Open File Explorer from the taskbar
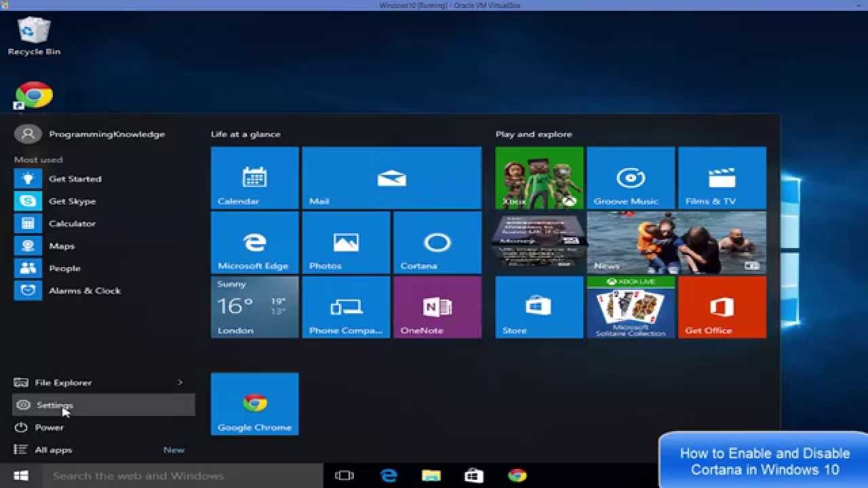This screenshot has width=868, height=488. point(431,476)
